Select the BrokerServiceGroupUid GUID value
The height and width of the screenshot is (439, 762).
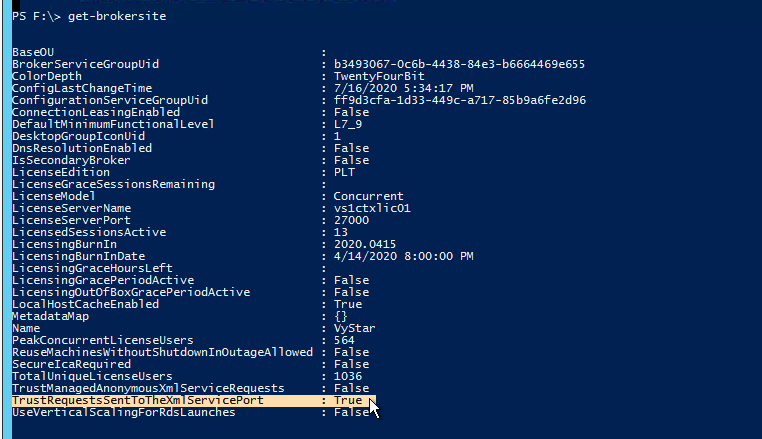(x=459, y=64)
